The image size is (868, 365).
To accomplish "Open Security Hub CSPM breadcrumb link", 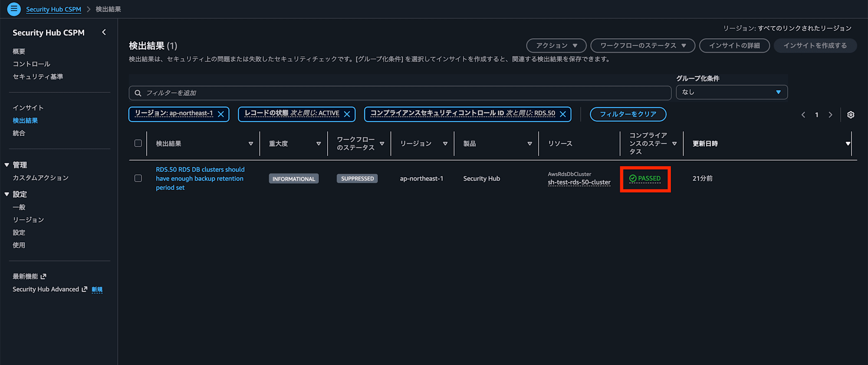I will (53, 9).
